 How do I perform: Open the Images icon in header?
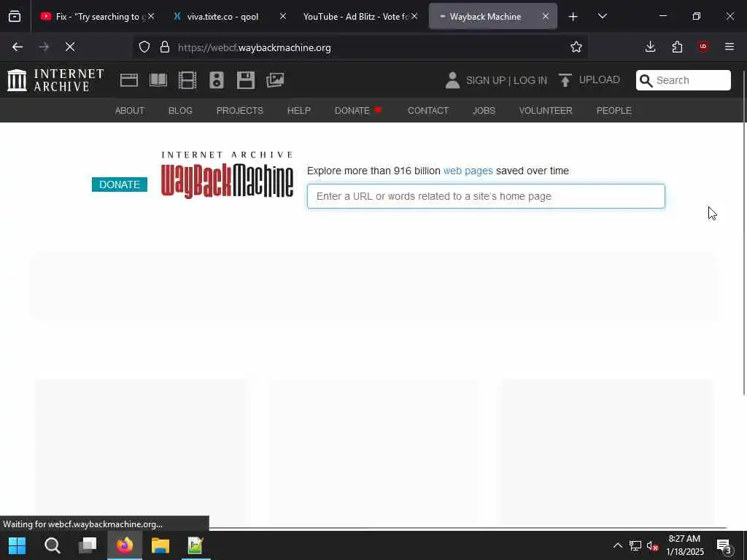coord(275,80)
